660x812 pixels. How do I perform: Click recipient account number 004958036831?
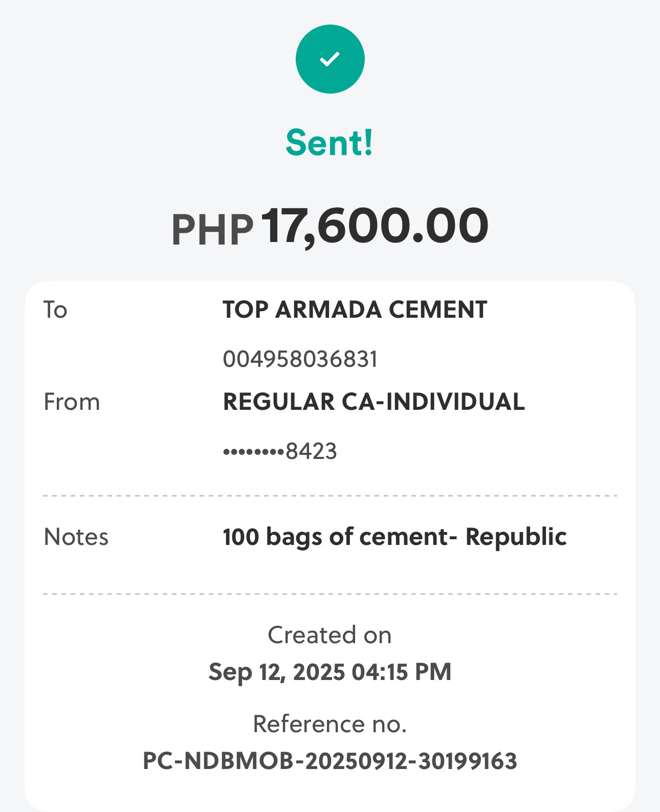coord(300,359)
